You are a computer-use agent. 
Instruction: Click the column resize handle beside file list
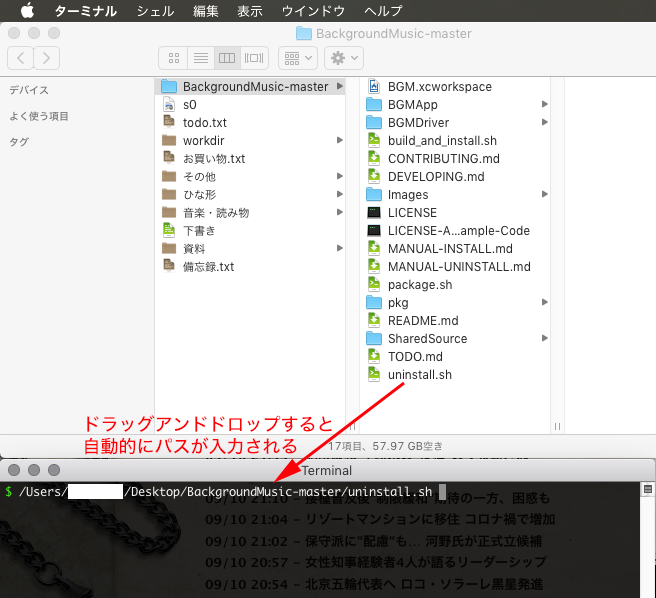click(557, 426)
